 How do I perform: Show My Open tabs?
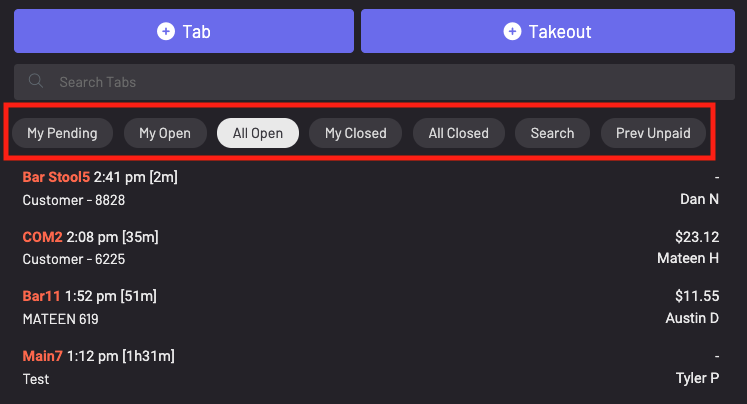tap(165, 133)
